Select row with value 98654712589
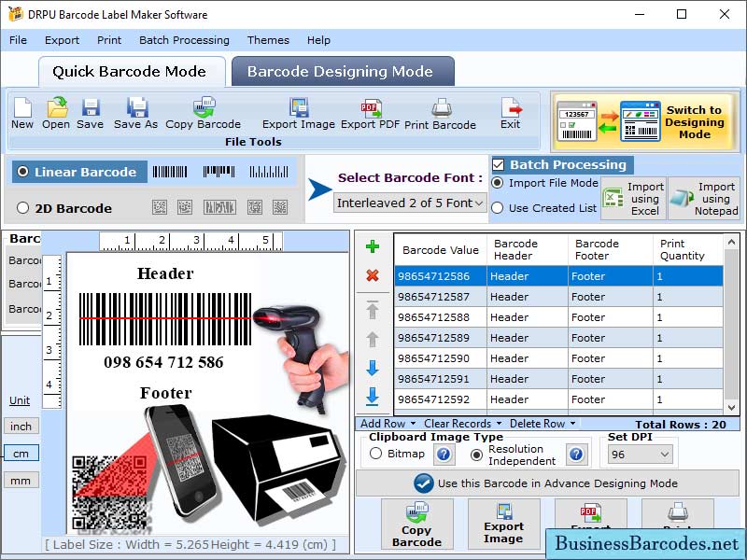The image size is (747, 560). [x=558, y=338]
